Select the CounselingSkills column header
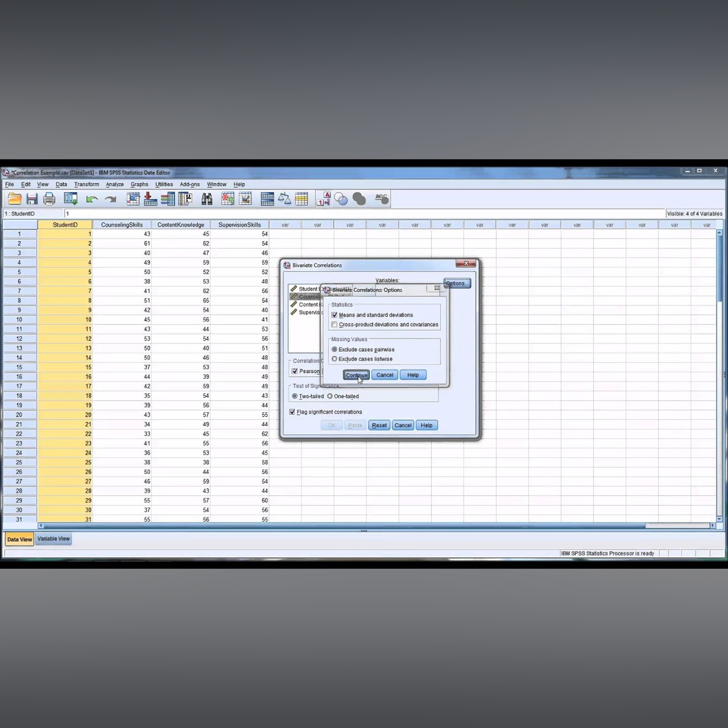 [x=122, y=225]
